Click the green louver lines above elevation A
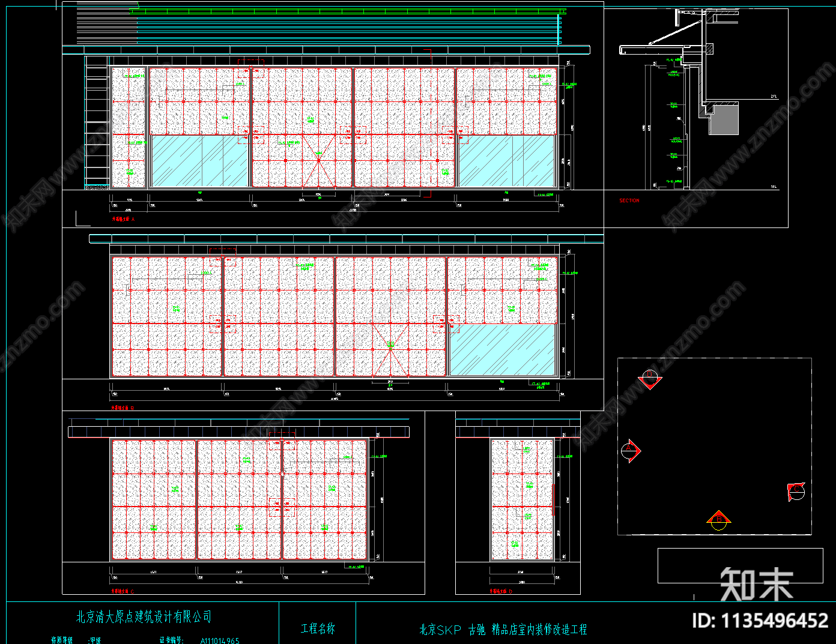The image size is (836, 644). point(348,10)
